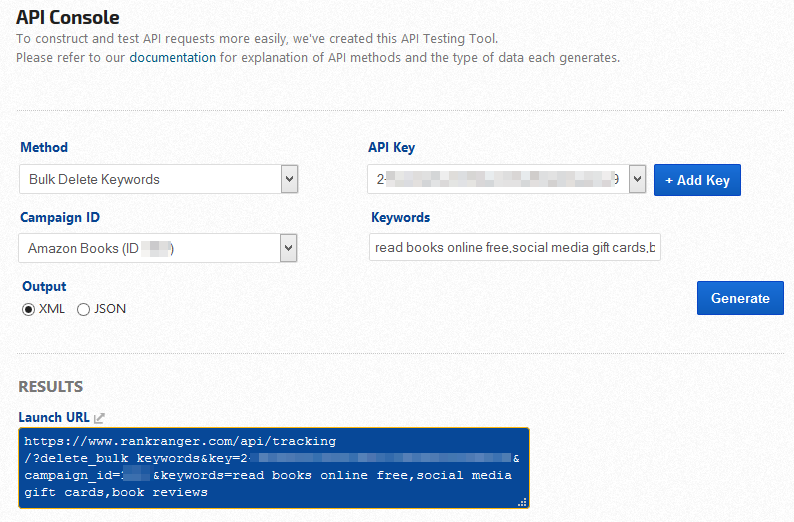Click the Output section label
The width and height of the screenshot is (794, 522).
tap(44, 286)
